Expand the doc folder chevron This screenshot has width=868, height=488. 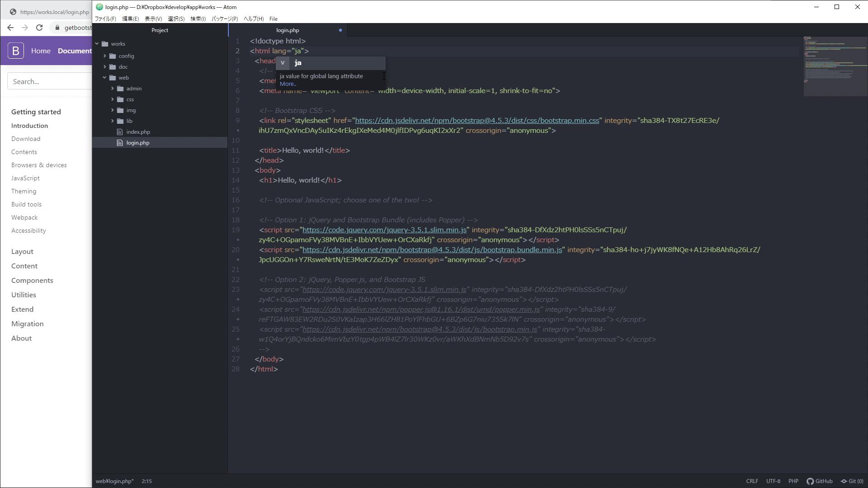(104, 67)
